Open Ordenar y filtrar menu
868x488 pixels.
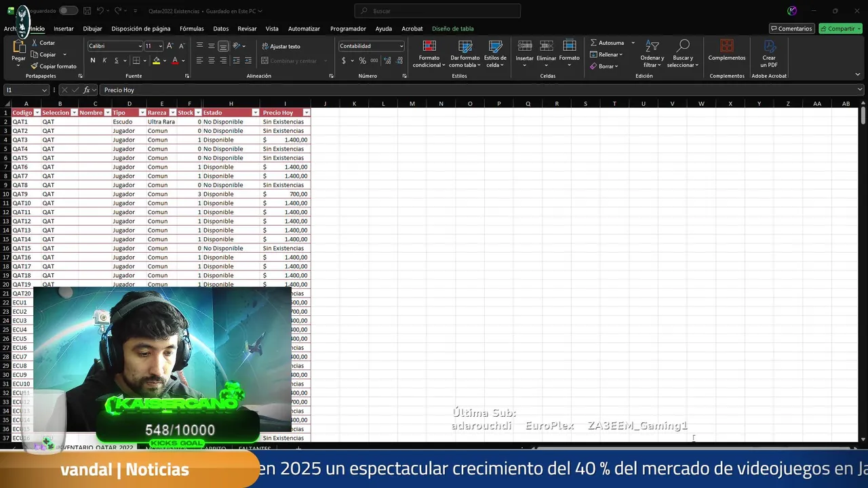coord(652,54)
